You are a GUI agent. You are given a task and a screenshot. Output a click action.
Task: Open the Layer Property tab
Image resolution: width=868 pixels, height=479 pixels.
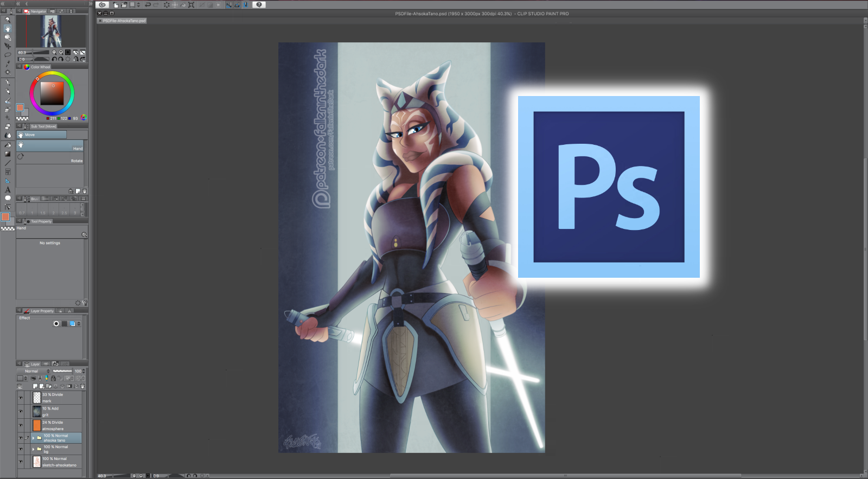[x=41, y=311]
